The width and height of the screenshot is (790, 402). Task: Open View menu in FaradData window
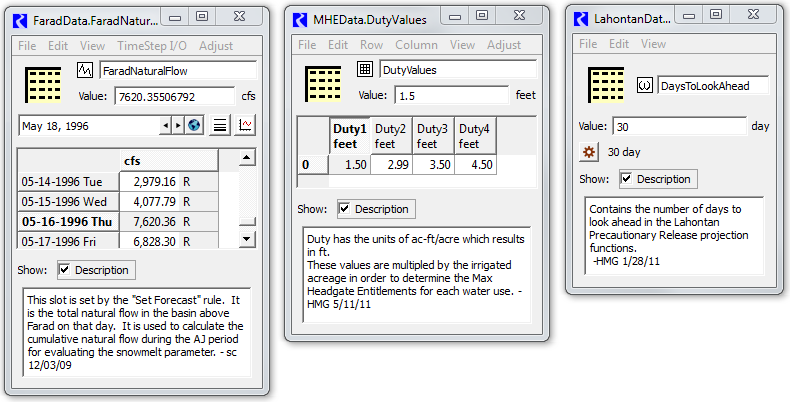click(x=92, y=46)
